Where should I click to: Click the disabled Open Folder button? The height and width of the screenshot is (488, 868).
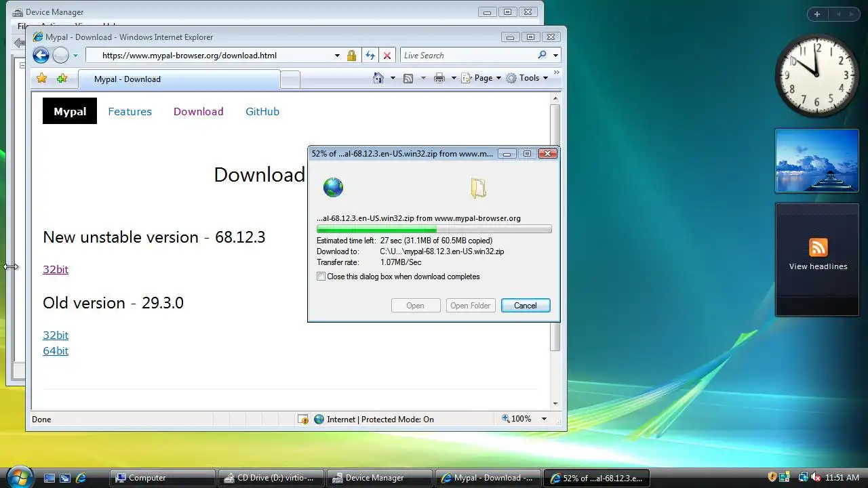(471, 306)
